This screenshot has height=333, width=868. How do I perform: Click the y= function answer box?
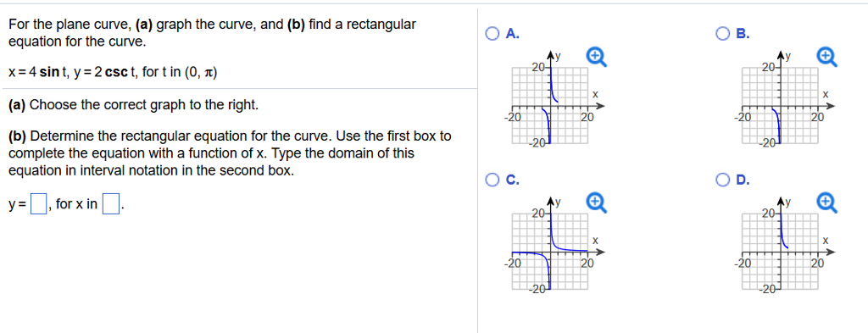click(x=37, y=205)
